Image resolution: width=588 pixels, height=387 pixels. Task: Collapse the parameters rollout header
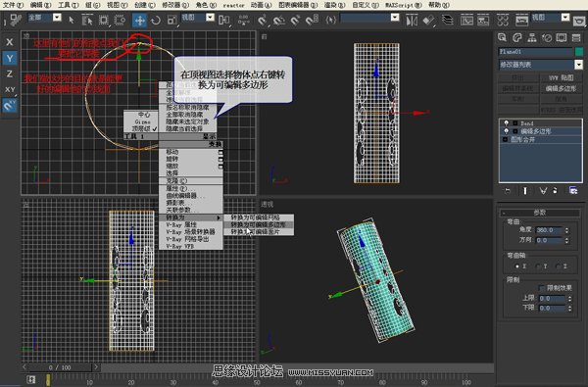540,213
